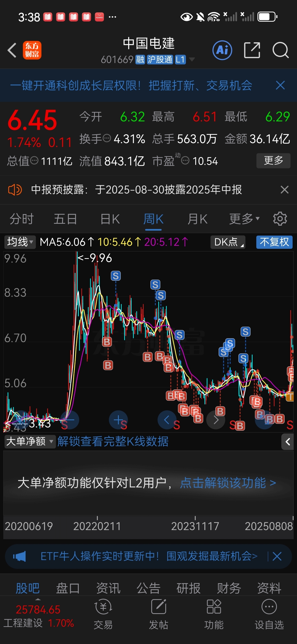
Task: Tap the MA5:6.06 moving average value
Action: [63, 242]
